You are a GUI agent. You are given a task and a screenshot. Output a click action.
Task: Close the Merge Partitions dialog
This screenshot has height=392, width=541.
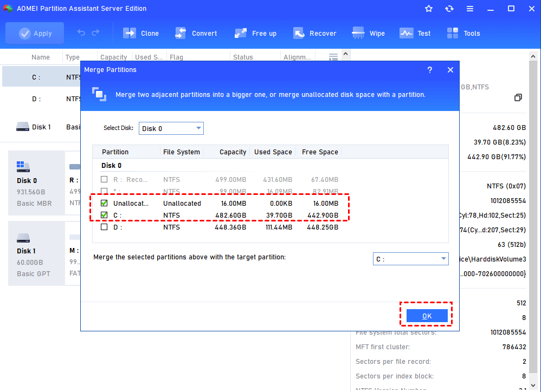click(450, 70)
